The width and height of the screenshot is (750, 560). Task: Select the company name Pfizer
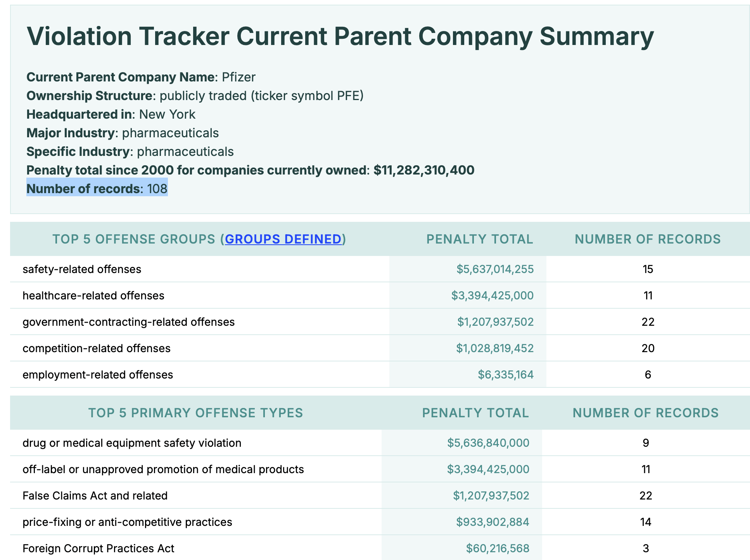point(238,77)
